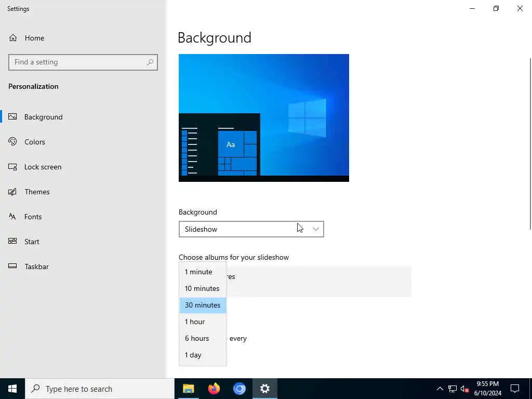Click the Settings page vertical scrollbar

coord(530,144)
